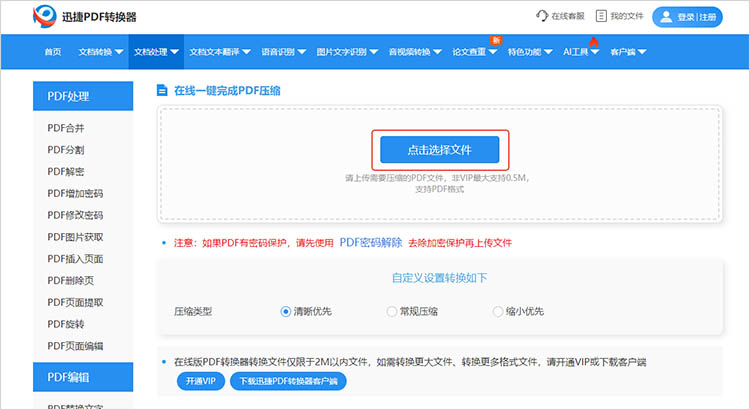Click the PDF编辑 sidebar header
The image size is (750, 410).
coord(83,377)
